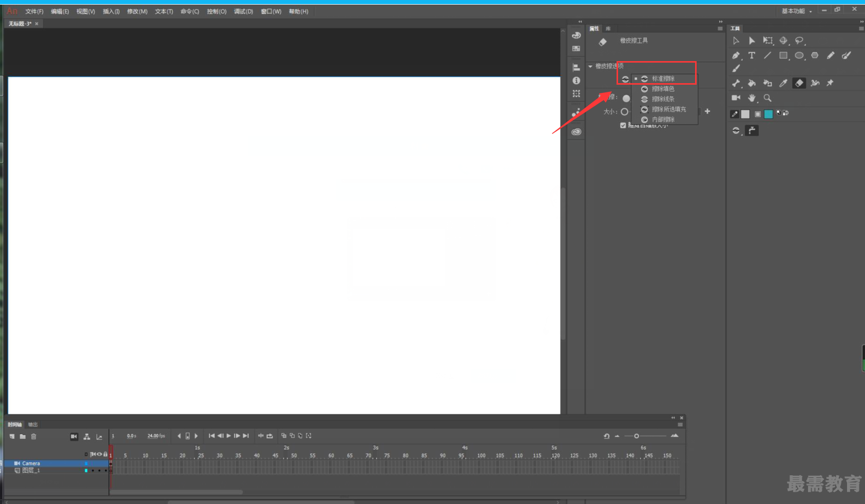Screen dimensions: 865x504
Task: Go to the first frame
Action: [212, 436]
